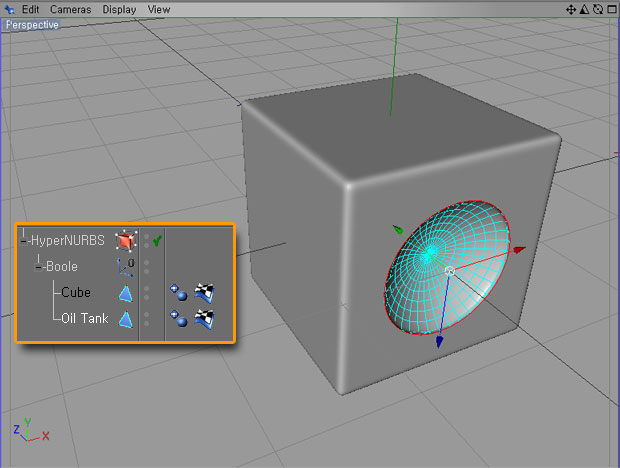
Task: Select the checkered UVW tag on Cube
Action: (x=204, y=293)
